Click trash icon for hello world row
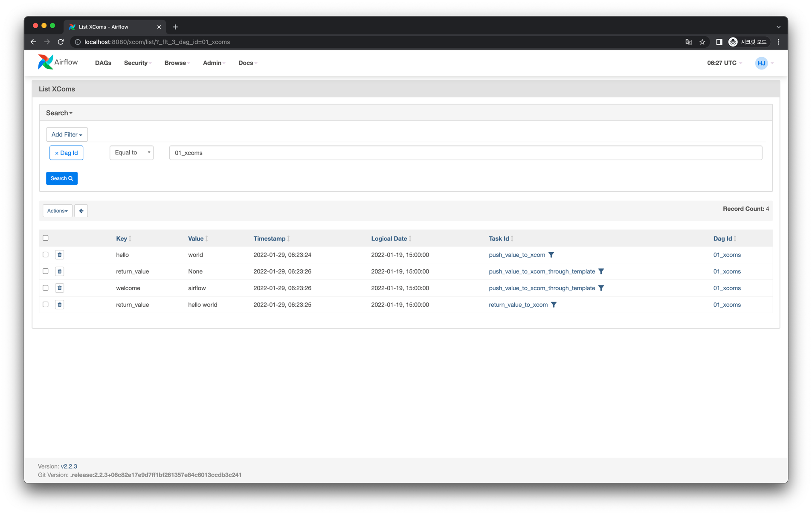Viewport: 812px width, 515px height. pyautogui.click(x=60, y=305)
